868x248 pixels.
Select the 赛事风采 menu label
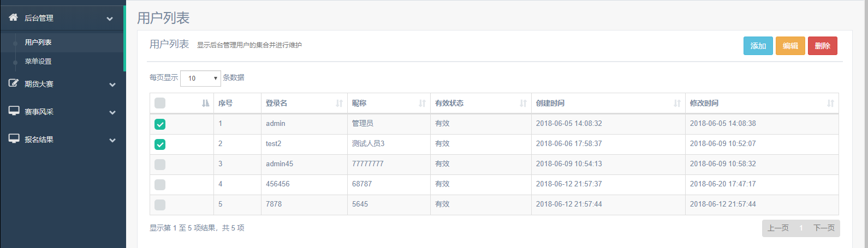point(39,112)
